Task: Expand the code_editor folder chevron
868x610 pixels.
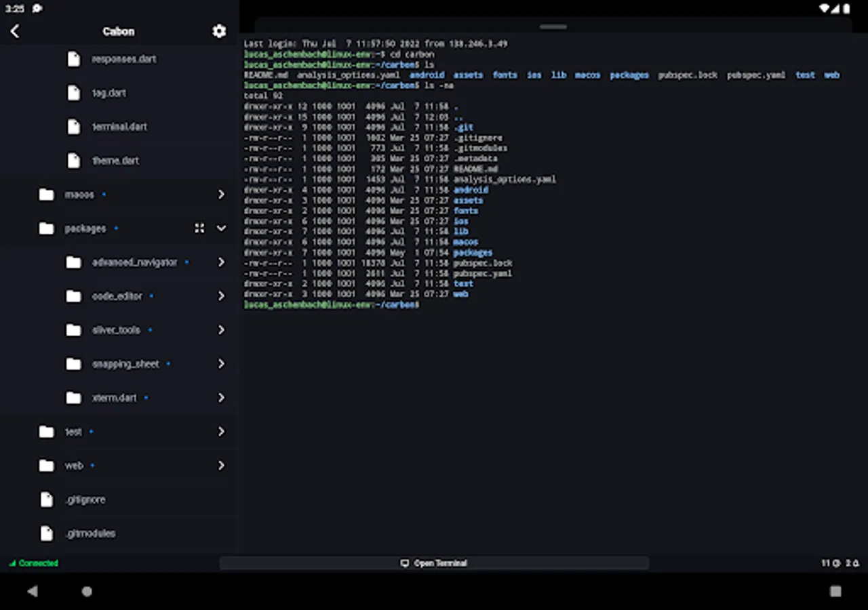Action: pyautogui.click(x=221, y=296)
